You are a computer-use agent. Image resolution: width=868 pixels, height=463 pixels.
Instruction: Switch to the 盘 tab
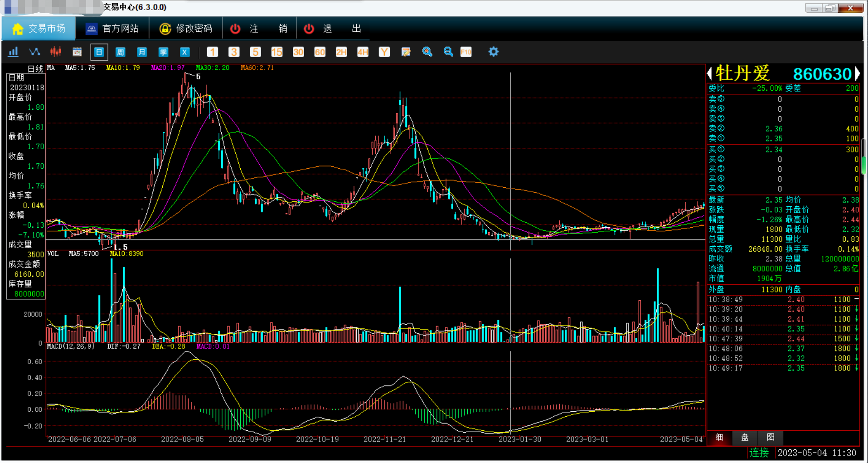(x=745, y=437)
